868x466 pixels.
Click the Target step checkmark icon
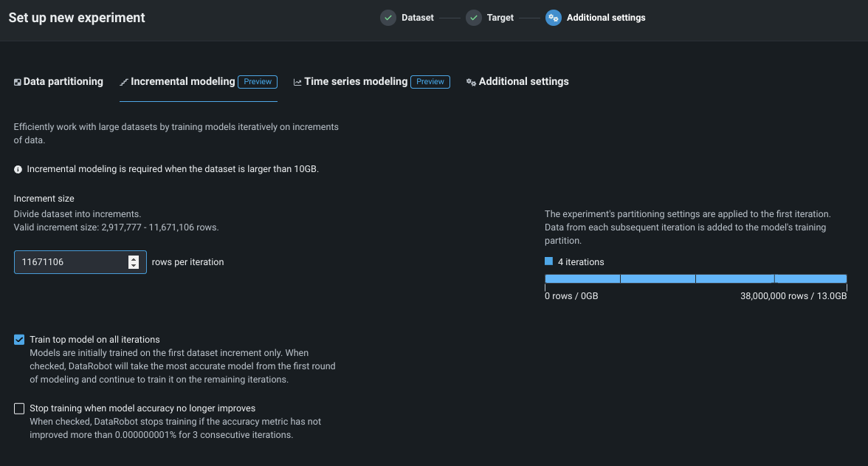click(x=474, y=18)
